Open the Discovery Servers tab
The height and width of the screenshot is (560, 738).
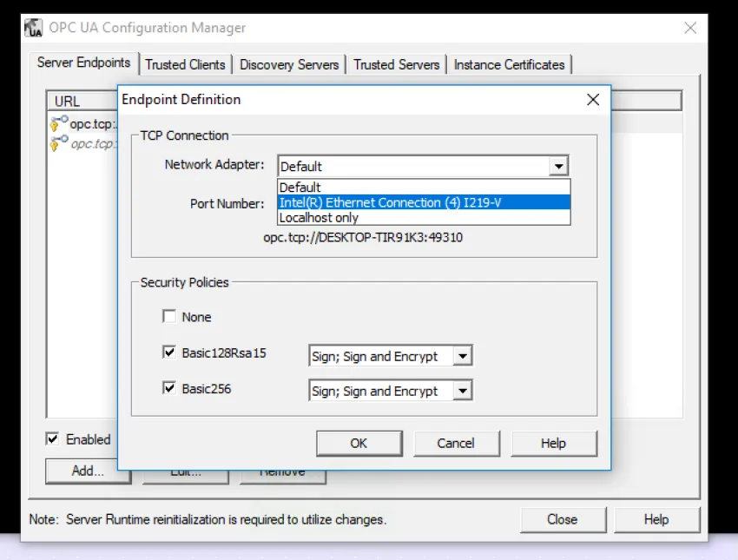[x=289, y=64]
